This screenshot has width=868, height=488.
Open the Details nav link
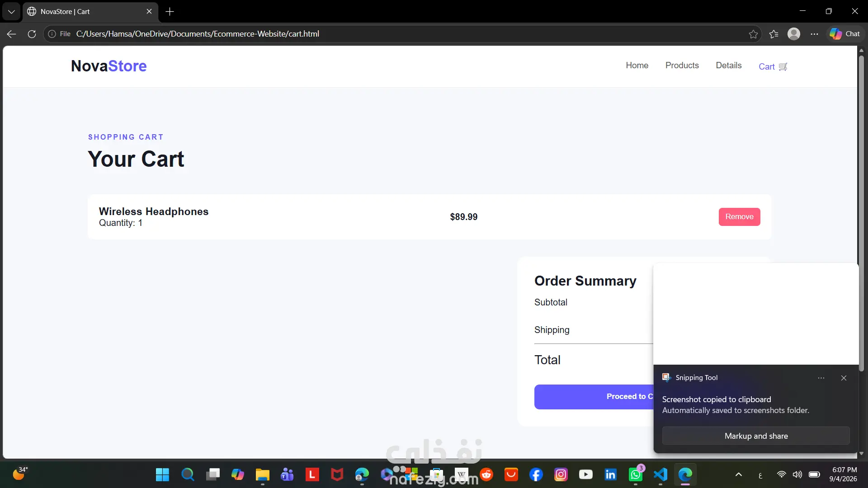[728, 66]
